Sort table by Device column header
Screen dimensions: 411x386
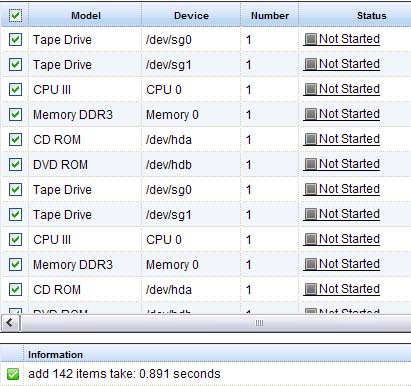[191, 15]
